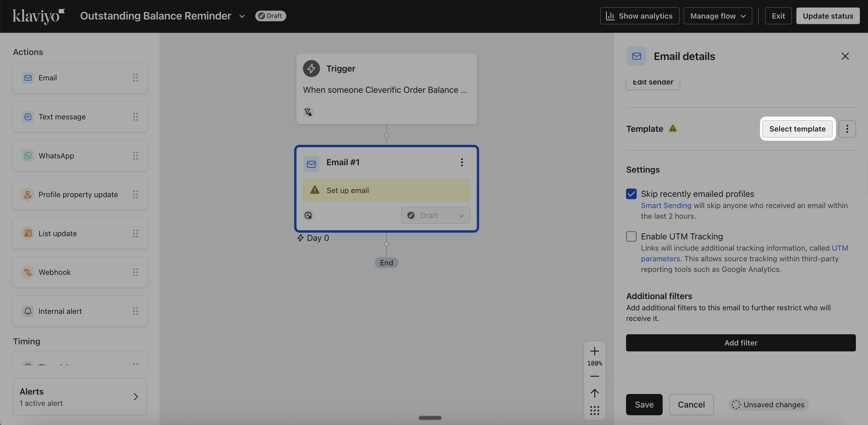Click the smart sending icon on the Email #1 card

pos(308,215)
